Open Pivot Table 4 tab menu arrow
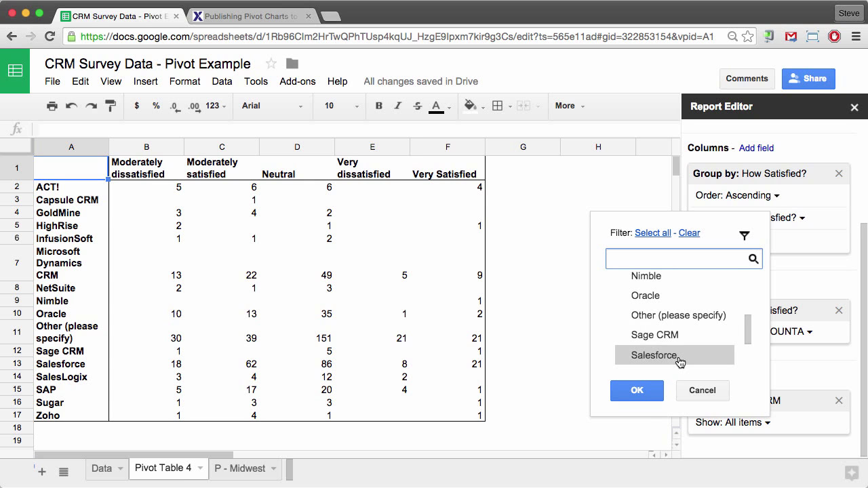 pos(201,468)
